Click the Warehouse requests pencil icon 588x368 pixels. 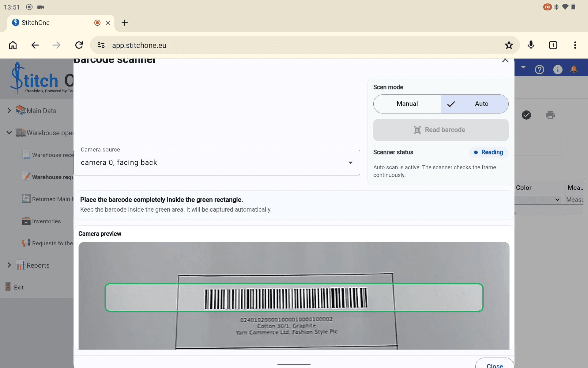click(26, 176)
